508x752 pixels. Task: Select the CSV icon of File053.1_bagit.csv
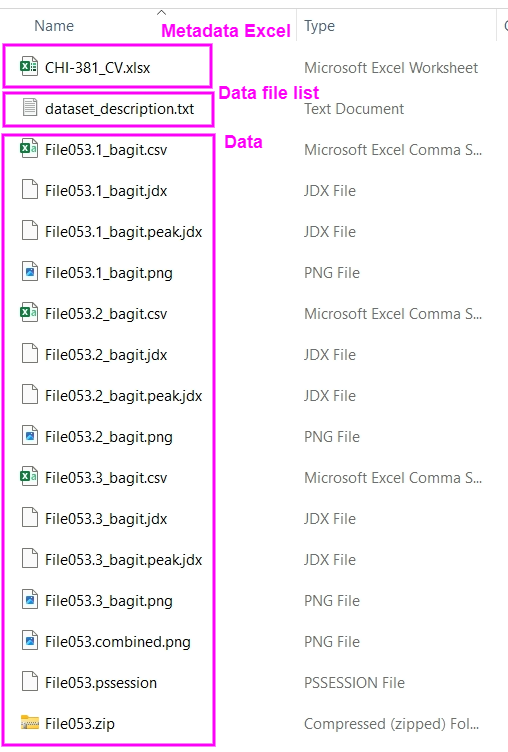[29, 149]
